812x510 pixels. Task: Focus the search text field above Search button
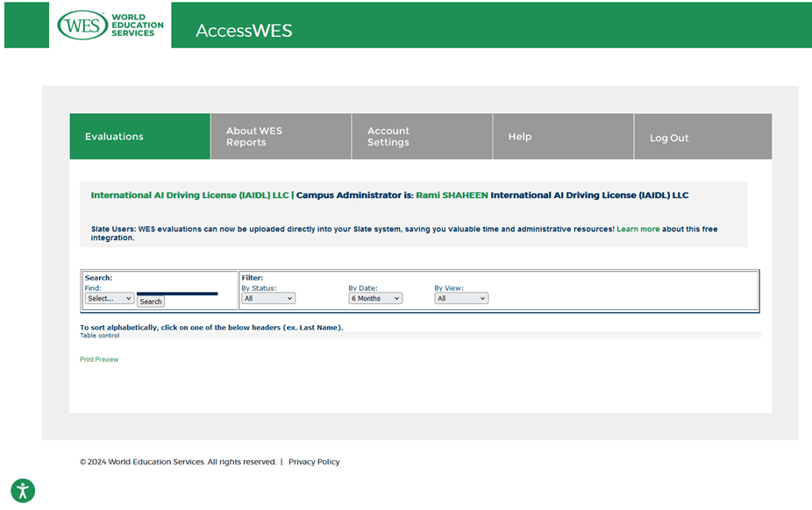tap(177, 294)
